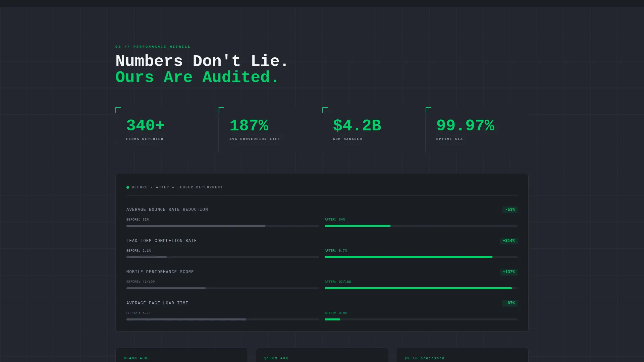
Task: Click the $2.1B processed card label
Action: click(x=425, y=358)
